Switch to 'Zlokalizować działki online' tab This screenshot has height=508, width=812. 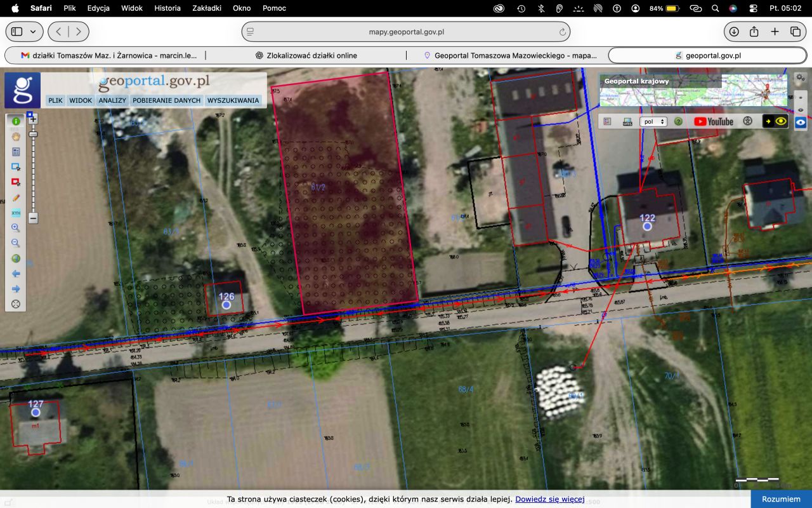(306, 55)
